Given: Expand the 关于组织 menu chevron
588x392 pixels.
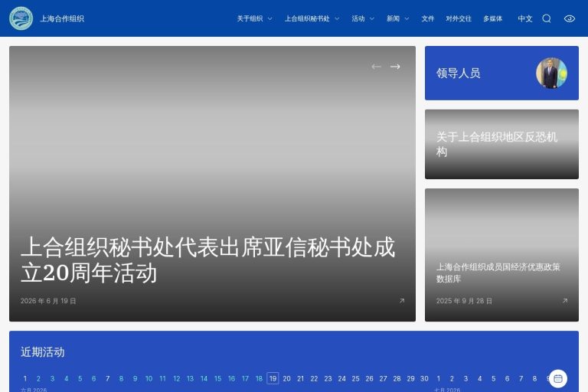Looking at the screenshot, I should pyautogui.click(x=269, y=18).
